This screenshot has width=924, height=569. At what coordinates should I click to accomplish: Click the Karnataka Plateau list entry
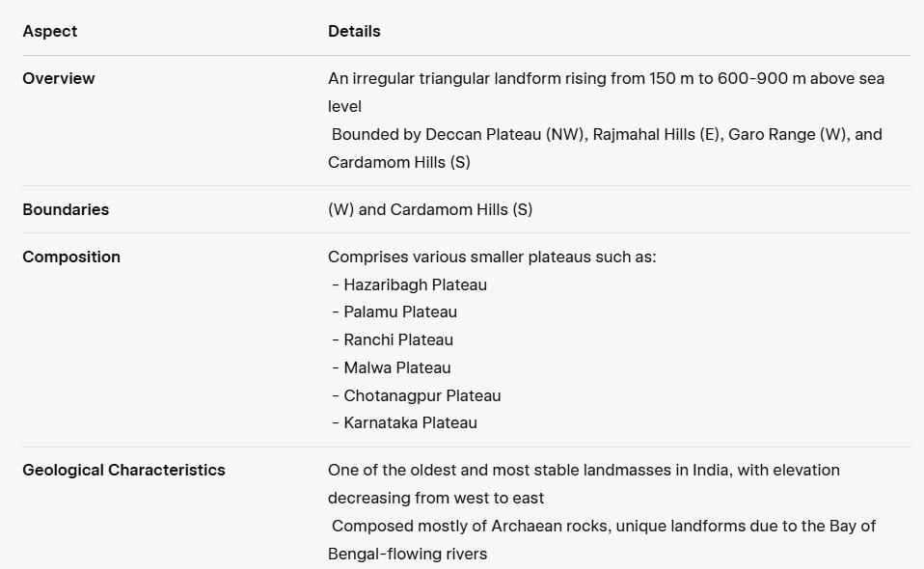pos(405,422)
